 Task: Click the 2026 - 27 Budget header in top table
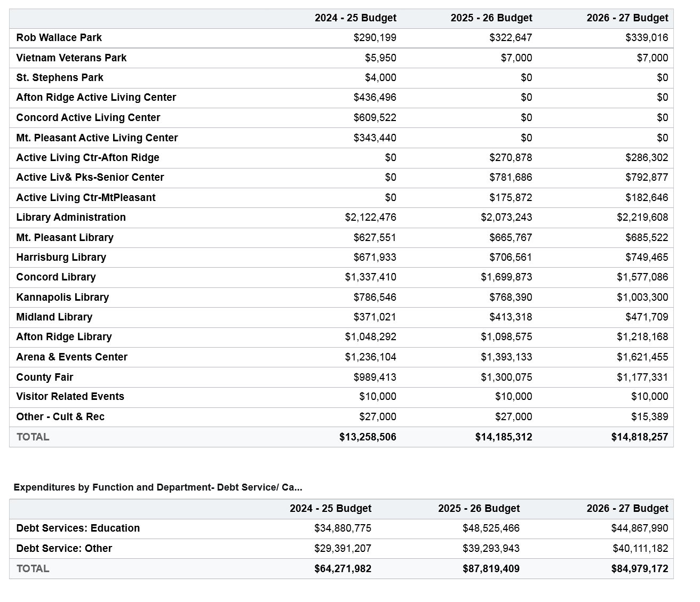pyautogui.click(x=627, y=18)
